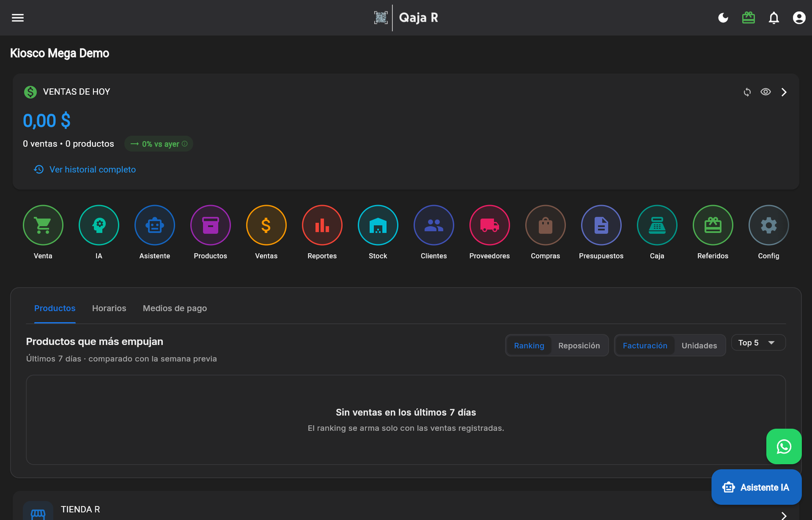Open the green gift card icon in header
This screenshot has height=520, width=812.
coord(748,18)
